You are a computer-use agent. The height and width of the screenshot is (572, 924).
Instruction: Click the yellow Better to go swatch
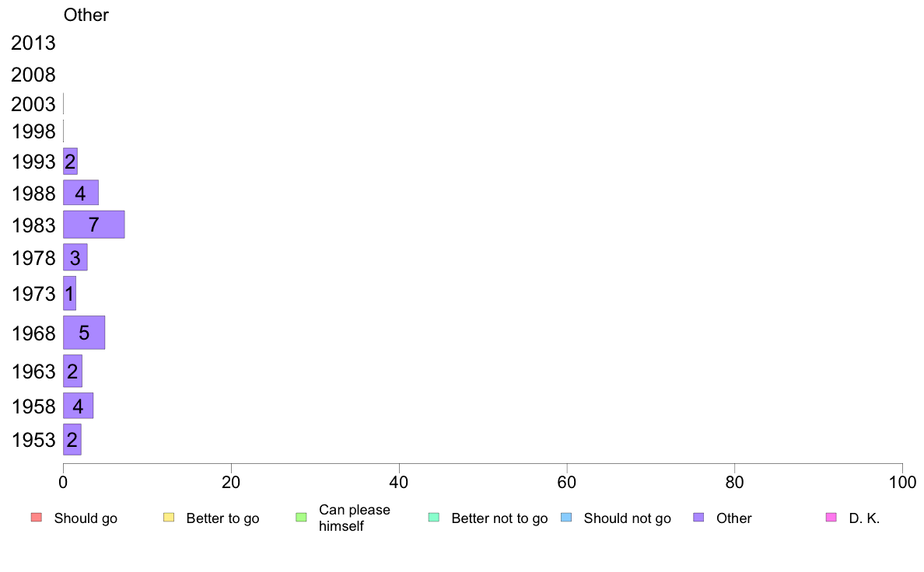169,518
